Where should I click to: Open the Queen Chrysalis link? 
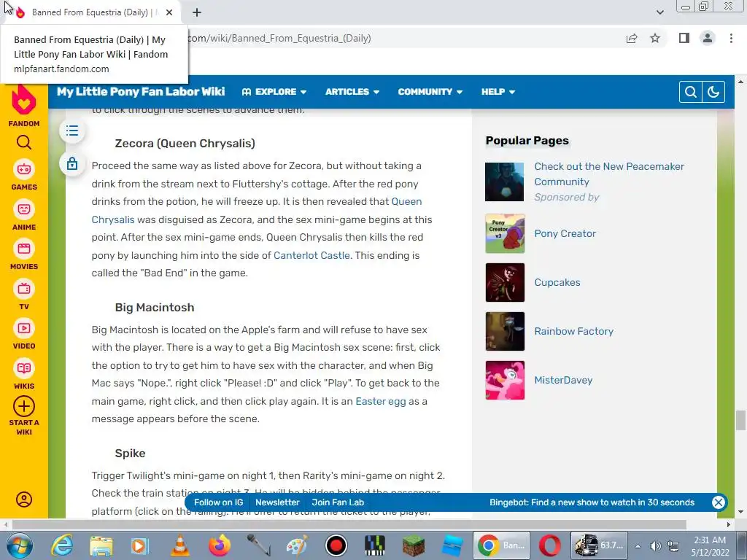[x=406, y=201]
